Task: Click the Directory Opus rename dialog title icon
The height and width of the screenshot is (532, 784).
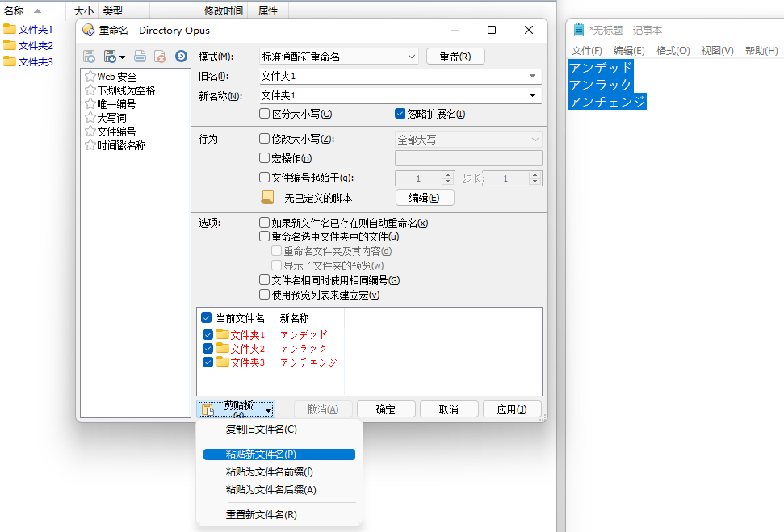Action: (89, 30)
